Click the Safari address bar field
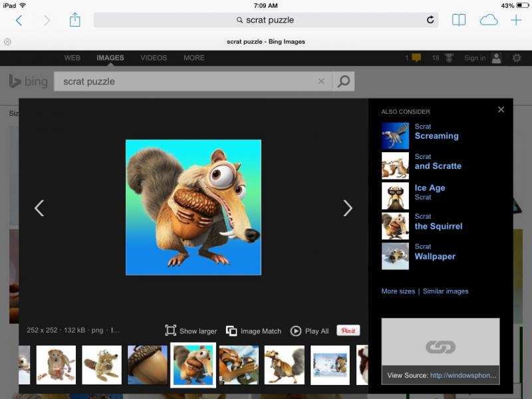The width and height of the screenshot is (532, 399). coord(265,20)
